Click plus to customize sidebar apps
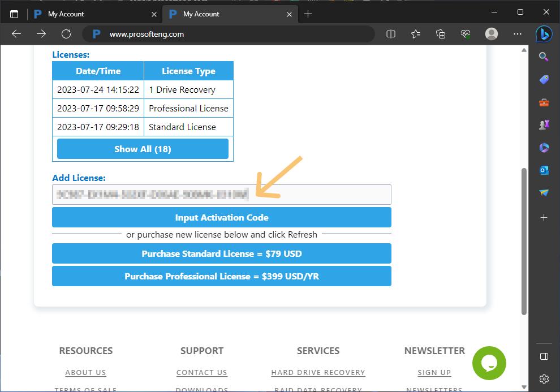The width and height of the screenshot is (560, 392). click(544, 217)
